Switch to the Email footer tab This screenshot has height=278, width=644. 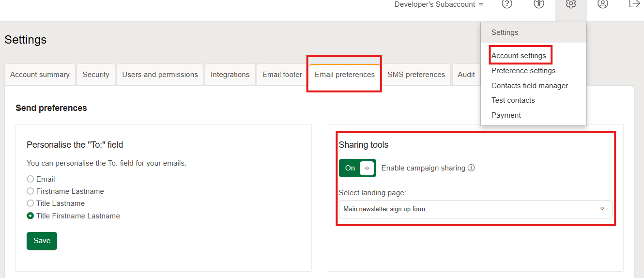pyautogui.click(x=282, y=75)
